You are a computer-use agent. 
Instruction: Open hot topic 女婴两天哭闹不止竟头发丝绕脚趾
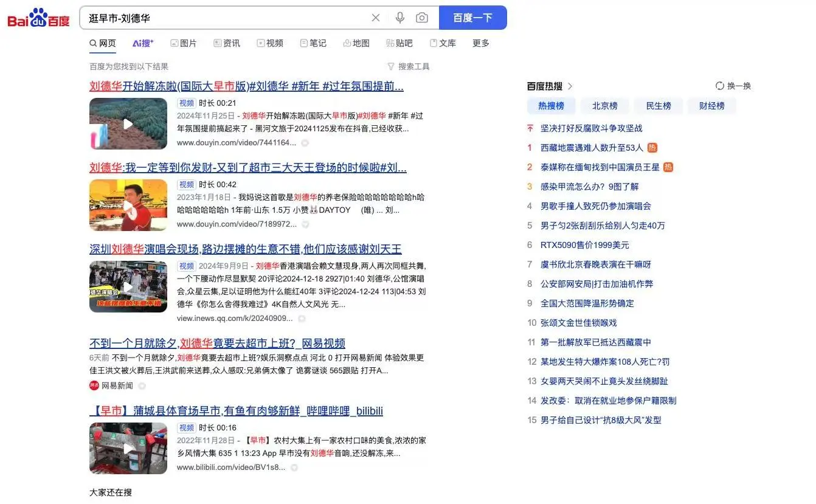604,381
